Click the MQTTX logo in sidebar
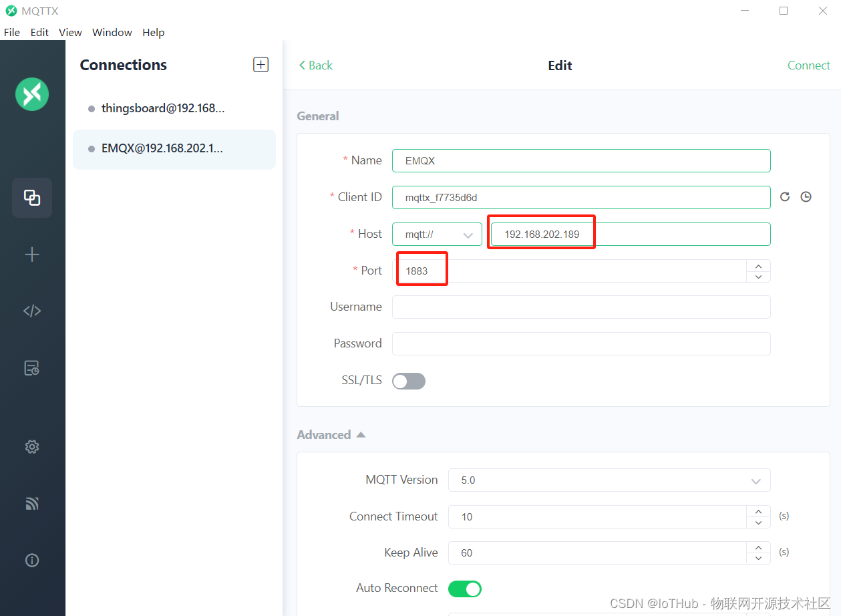 point(32,94)
